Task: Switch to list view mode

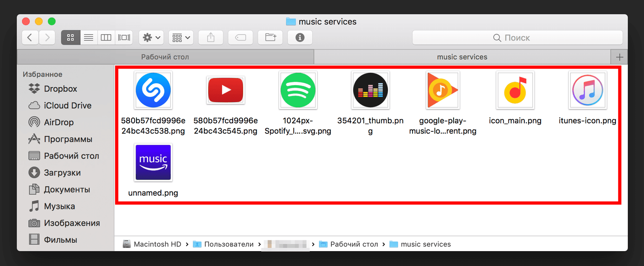Action: tap(89, 38)
